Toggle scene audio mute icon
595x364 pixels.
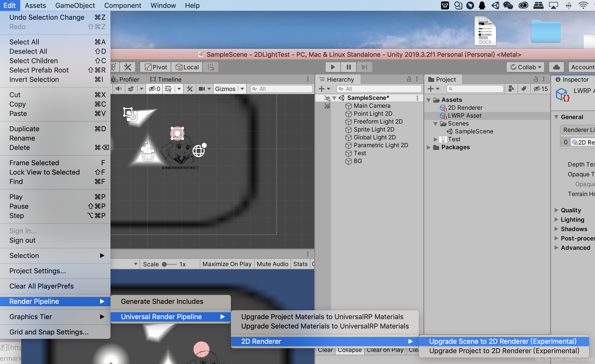coord(119,89)
